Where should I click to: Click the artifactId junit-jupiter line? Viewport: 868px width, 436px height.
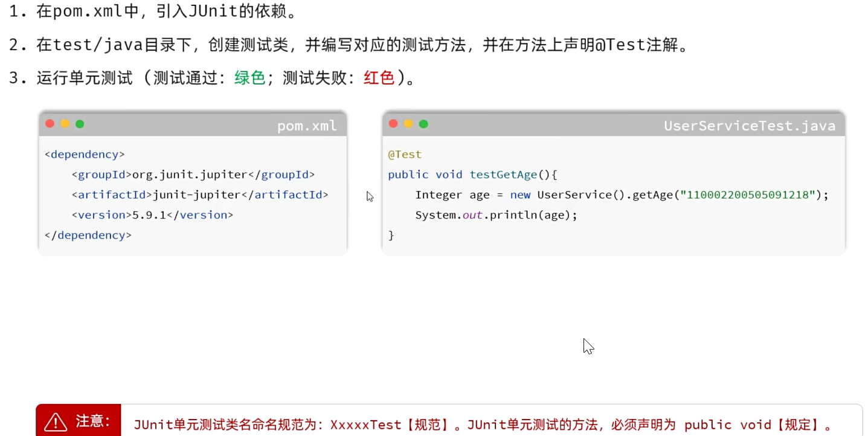pyautogui.click(x=200, y=195)
